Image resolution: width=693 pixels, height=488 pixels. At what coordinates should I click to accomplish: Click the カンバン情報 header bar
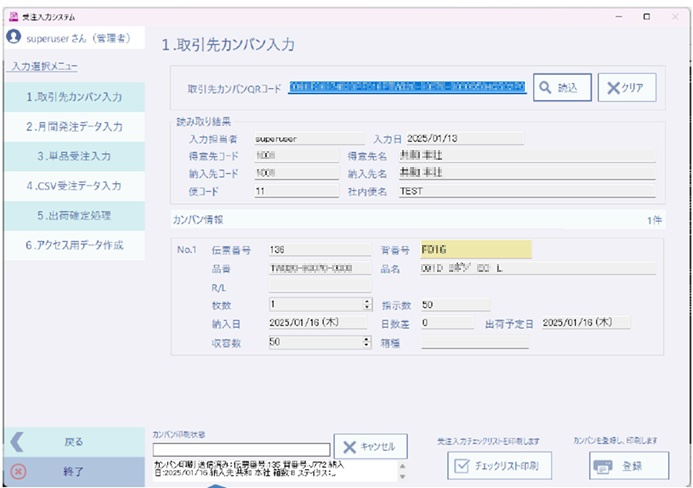pyautogui.click(x=418, y=220)
